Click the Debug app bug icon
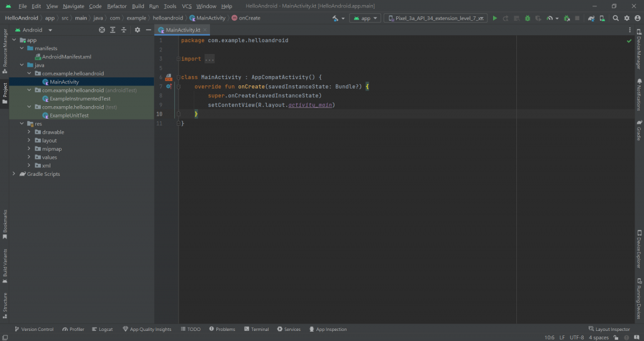 [528, 18]
